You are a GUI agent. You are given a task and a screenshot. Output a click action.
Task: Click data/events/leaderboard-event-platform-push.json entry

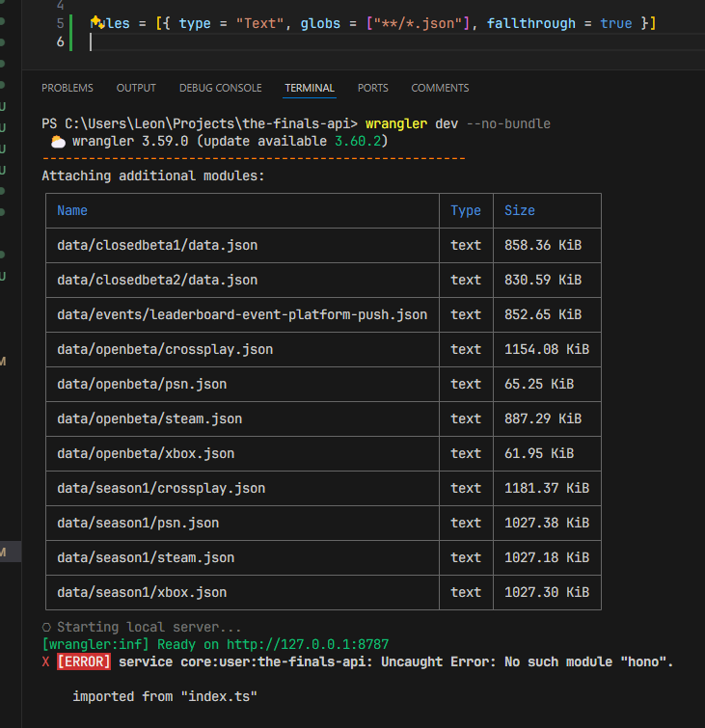tap(242, 314)
